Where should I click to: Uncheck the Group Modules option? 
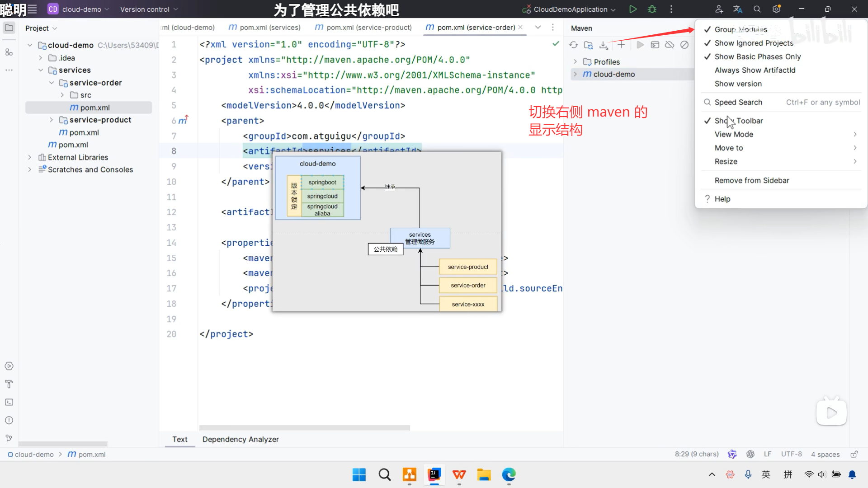741,29
